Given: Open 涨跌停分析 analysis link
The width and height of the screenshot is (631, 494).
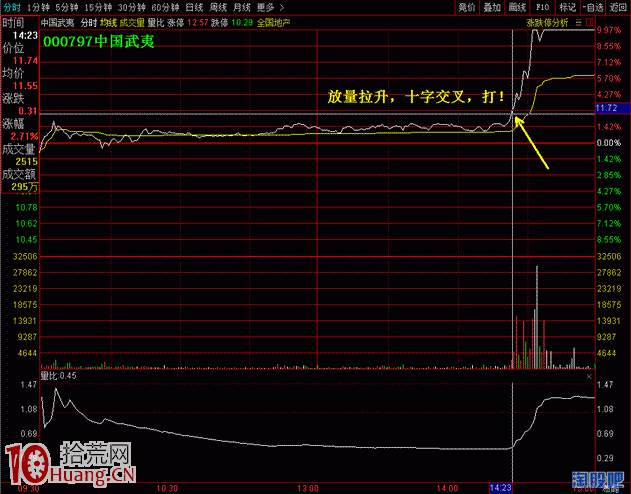Looking at the screenshot, I should tap(547, 23).
